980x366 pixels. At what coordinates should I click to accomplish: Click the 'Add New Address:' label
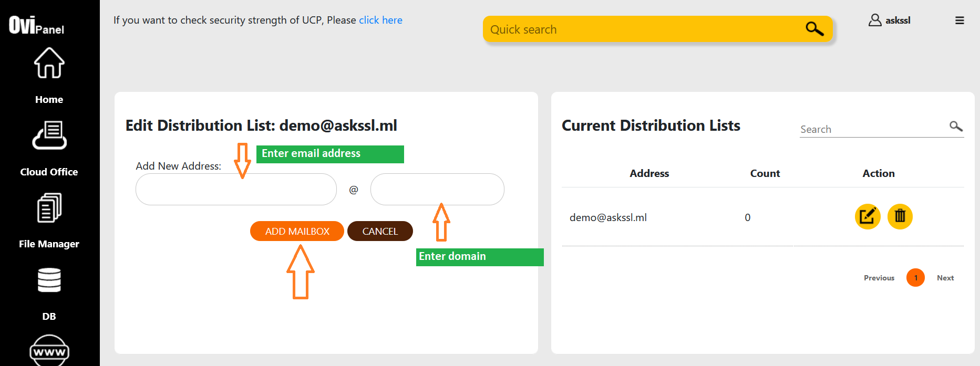[x=179, y=166]
